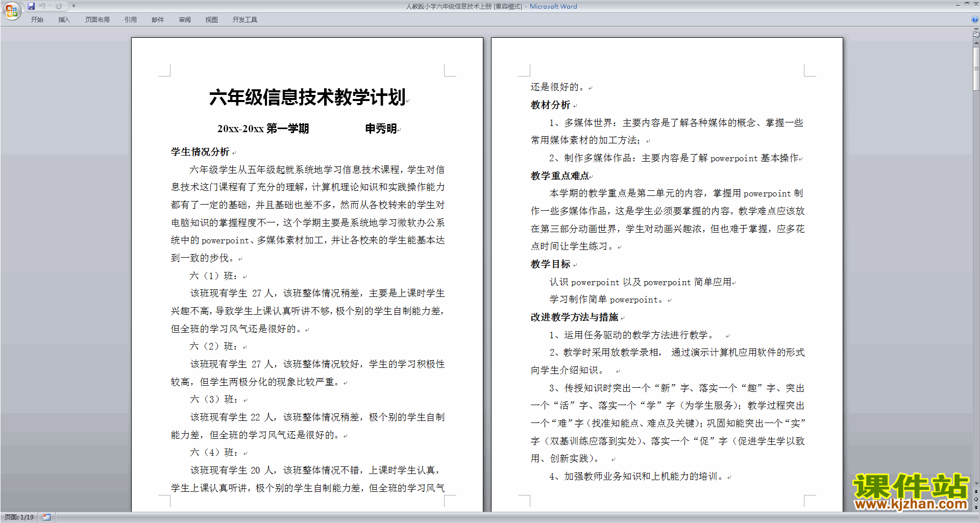
Task: Open the 开始 ribbon tab
Action: [37, 20]
